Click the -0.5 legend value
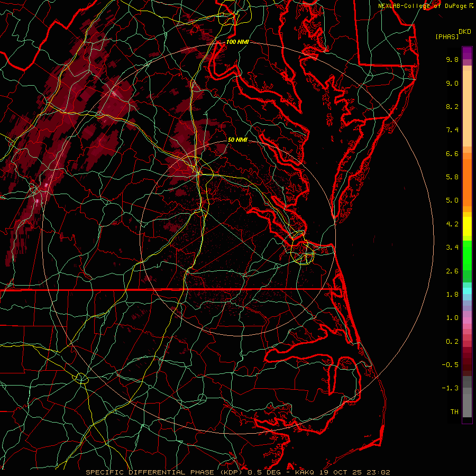This screenshot has width=476, height=476. (x=450, y=365)
